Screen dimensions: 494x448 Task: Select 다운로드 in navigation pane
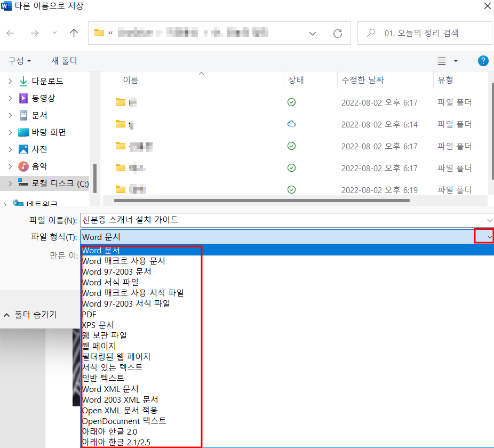point(47,81)
